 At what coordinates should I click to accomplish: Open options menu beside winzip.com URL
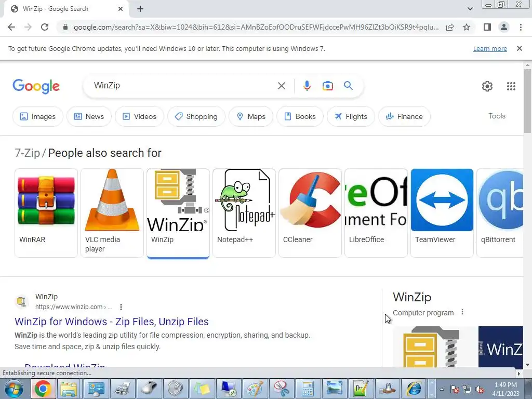click(121, 307)
